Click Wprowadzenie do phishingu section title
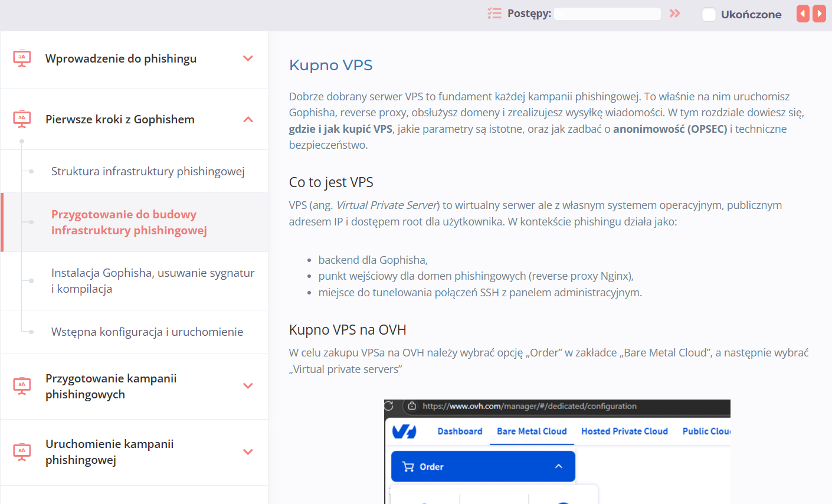 121,58
